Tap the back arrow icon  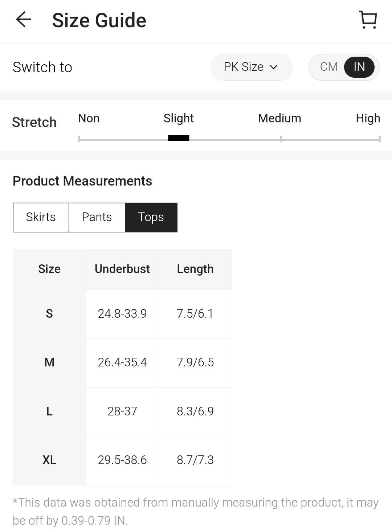click(x=24, y=20)
